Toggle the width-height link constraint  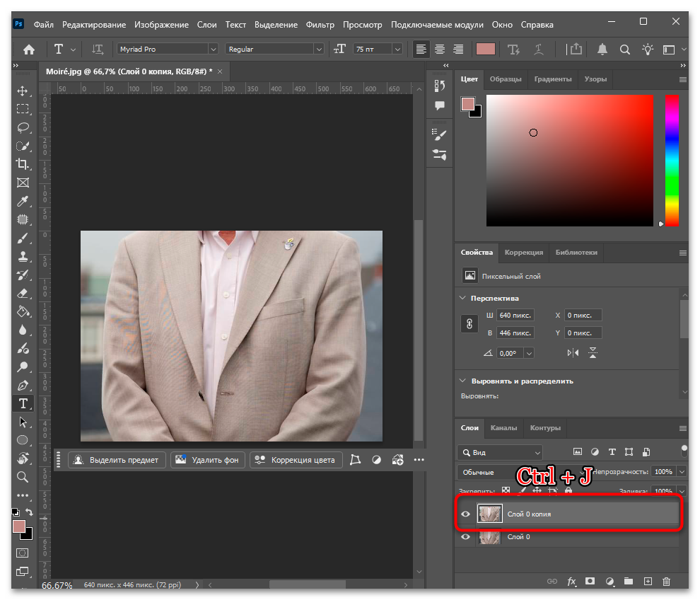(469, 323)
